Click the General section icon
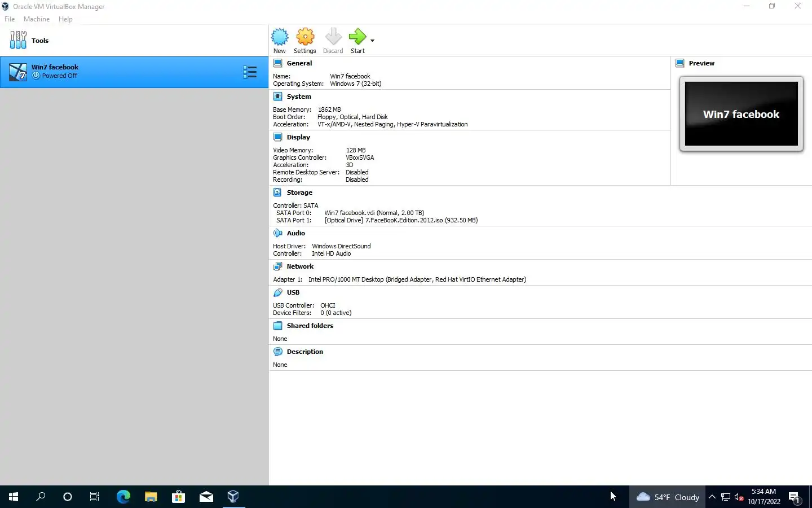This screenshot has height=508, width=812. pyautogui.click(x=277, y=63)
